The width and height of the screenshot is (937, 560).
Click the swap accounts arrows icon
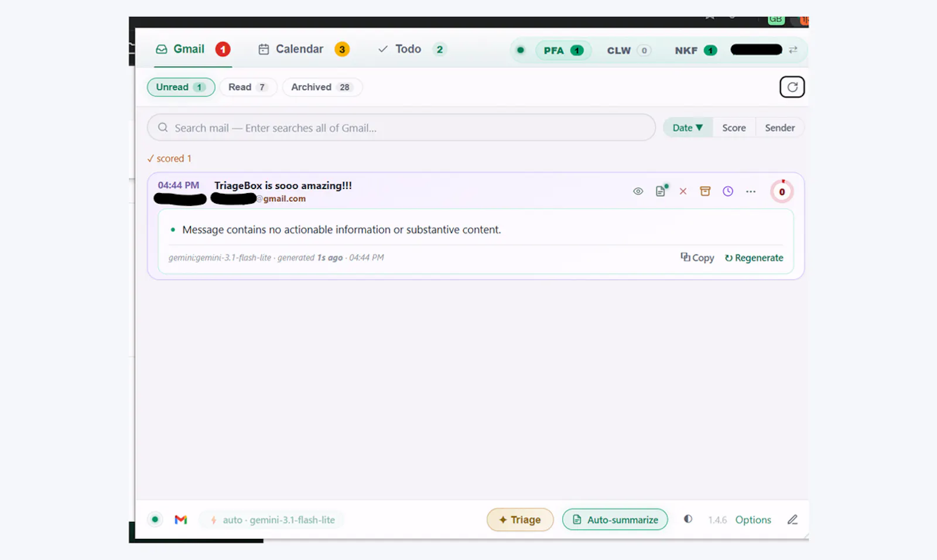pyautogui.click(x=793, y=50)
